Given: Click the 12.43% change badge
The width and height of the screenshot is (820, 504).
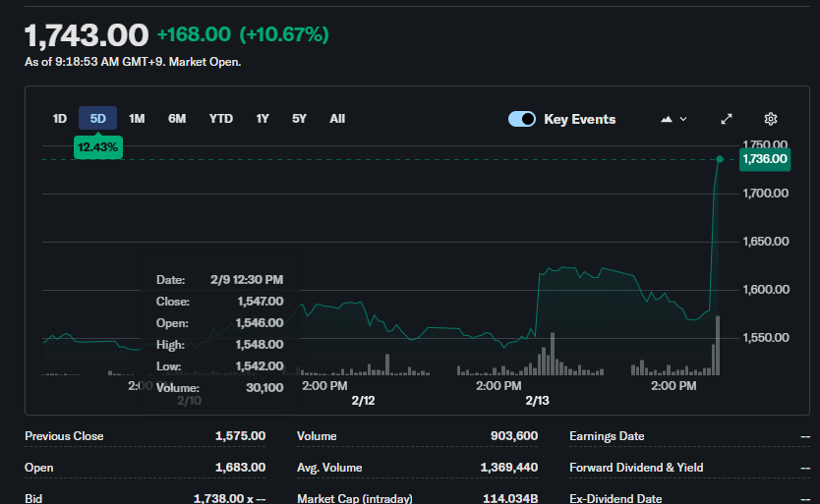Looking at the screenshot, I should 97,147.
